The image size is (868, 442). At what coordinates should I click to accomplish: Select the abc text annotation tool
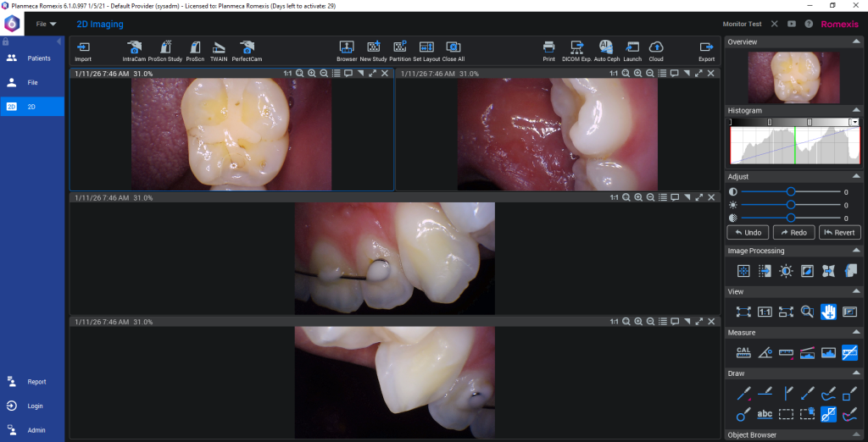765,414
